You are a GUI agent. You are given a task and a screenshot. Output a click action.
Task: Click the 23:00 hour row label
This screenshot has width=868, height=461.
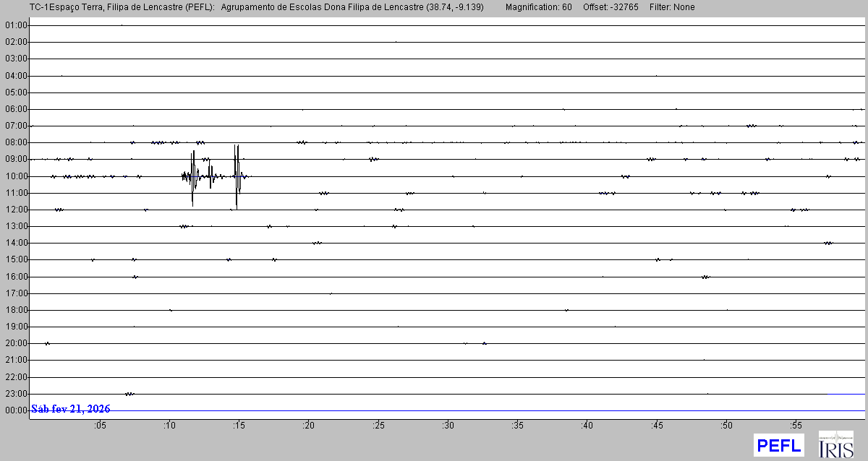tap(16, 394)
